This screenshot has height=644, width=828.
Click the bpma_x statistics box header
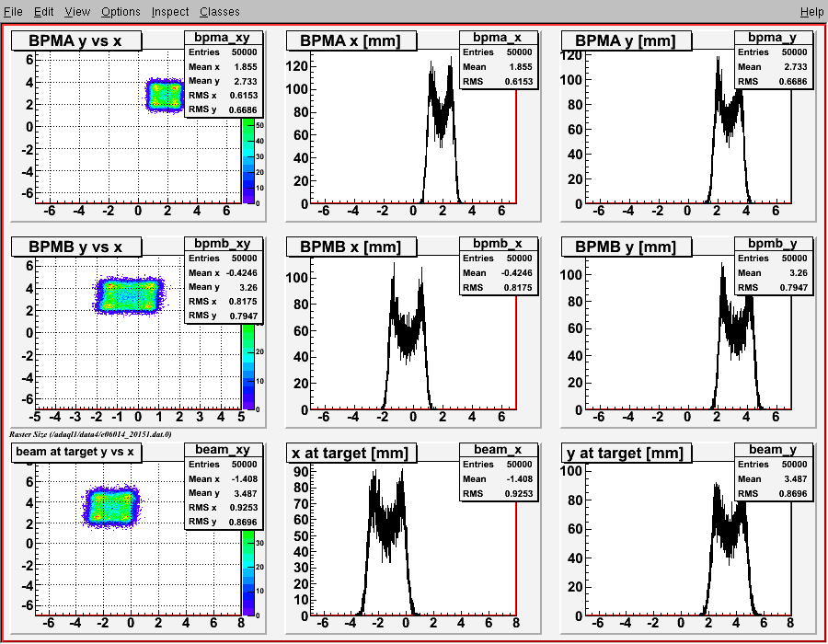[x=498, y=38]
